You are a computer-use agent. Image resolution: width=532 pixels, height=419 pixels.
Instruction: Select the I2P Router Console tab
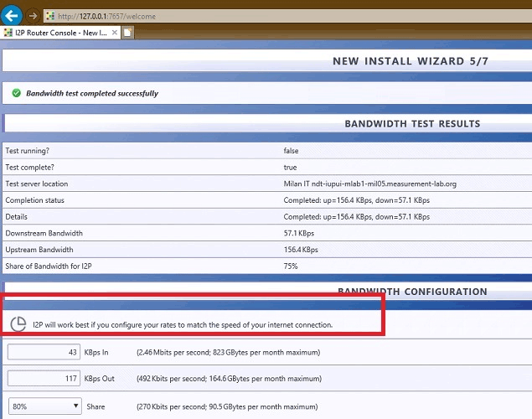[x=61, y=33]
